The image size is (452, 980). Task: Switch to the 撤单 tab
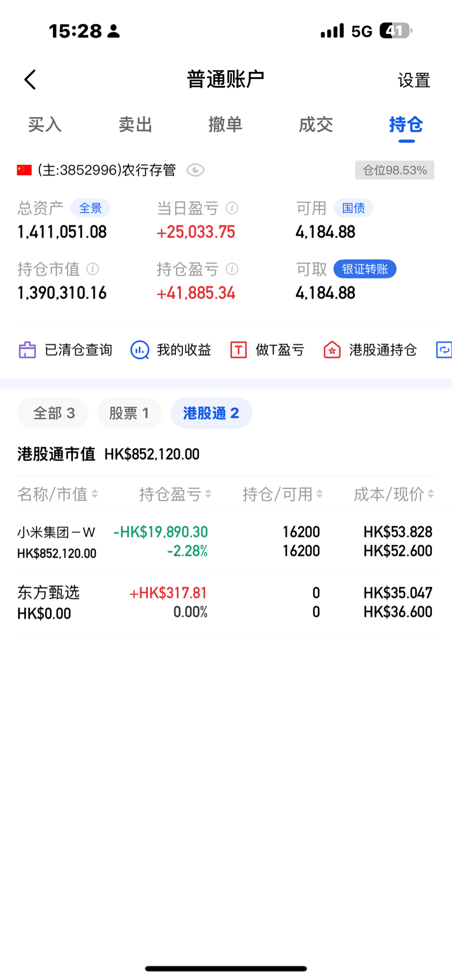225,124
